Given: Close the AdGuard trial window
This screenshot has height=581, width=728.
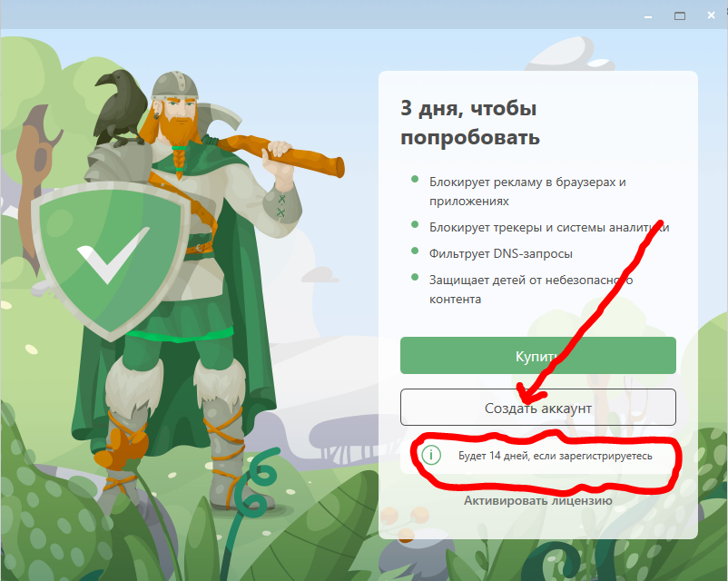Looking at the screenshot, I should tap(711, 15).
